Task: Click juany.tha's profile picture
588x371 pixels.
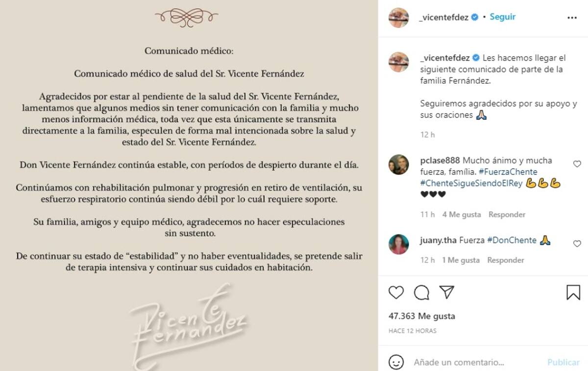Action: coord(399,244)
